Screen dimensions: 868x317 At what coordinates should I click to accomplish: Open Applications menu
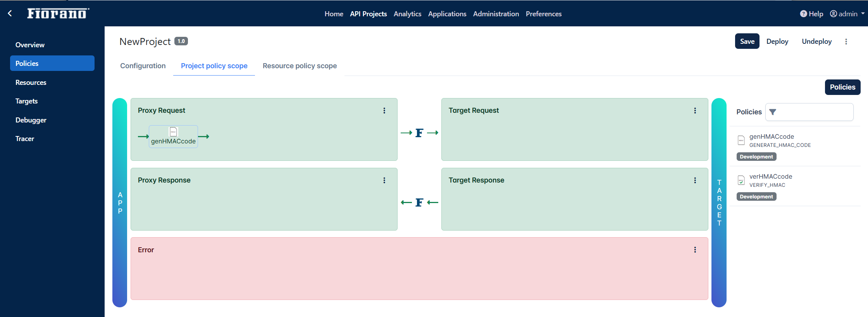point(447,14)
